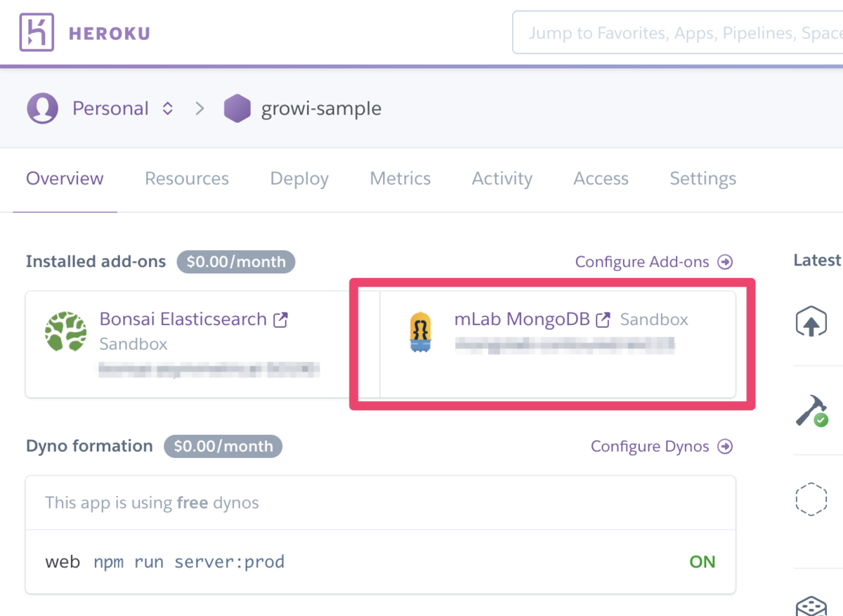Click the mLab MongoDB add-on link
This screenshot has height=616, width=843.
tap(522, 320)
